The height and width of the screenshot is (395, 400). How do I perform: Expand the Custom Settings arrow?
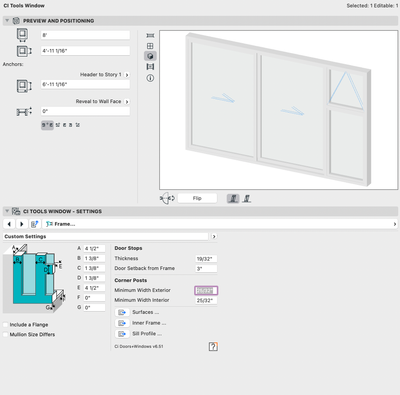point(214,236)
